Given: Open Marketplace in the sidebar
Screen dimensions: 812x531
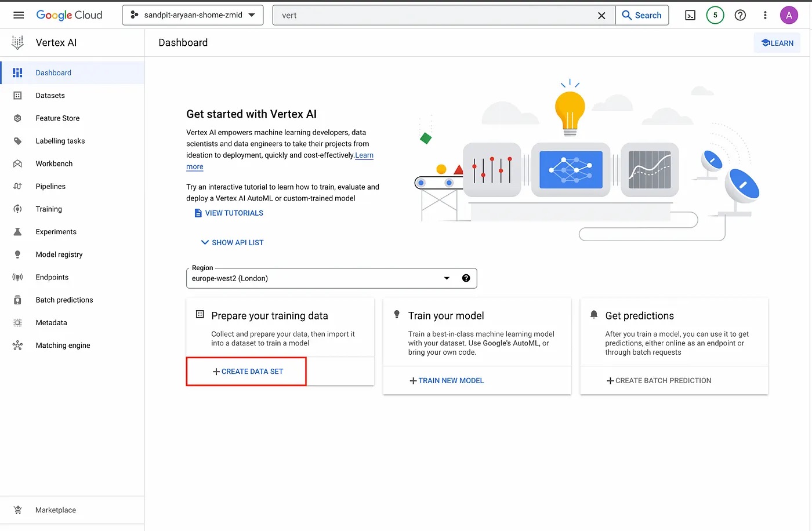Looking at the screenshot, I should pos(56,510).
